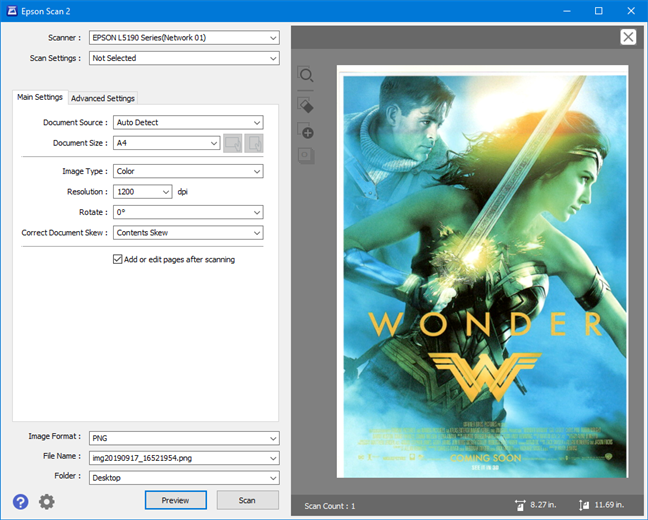Select the Main Settings tab

pos(40,97)
